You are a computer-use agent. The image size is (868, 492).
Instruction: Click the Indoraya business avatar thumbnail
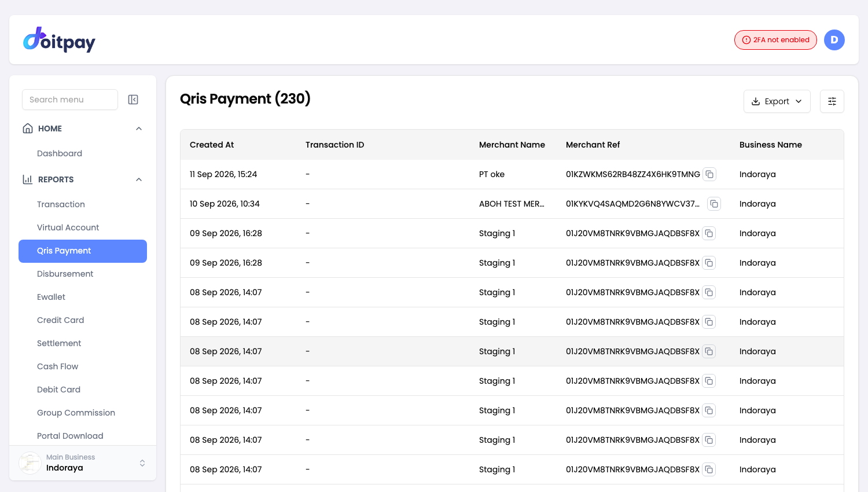30,463
